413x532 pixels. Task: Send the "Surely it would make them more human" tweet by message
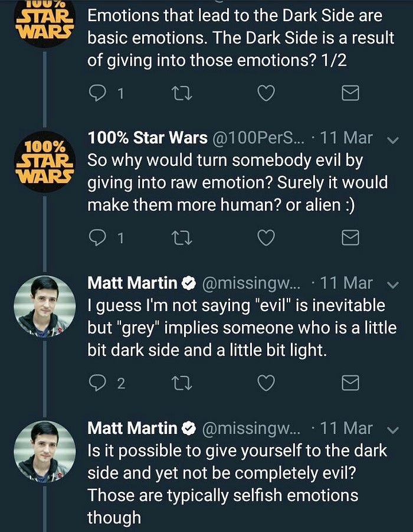coord(351,238)
